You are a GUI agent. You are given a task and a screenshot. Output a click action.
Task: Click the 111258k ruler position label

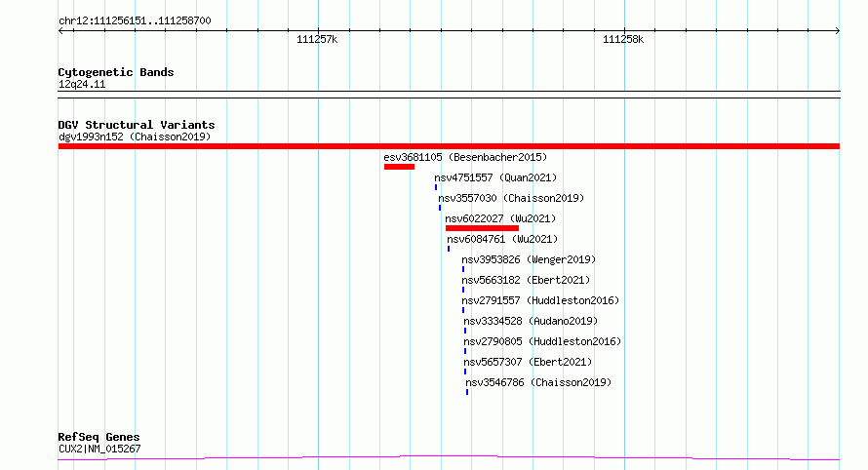(x=623, y=39)
